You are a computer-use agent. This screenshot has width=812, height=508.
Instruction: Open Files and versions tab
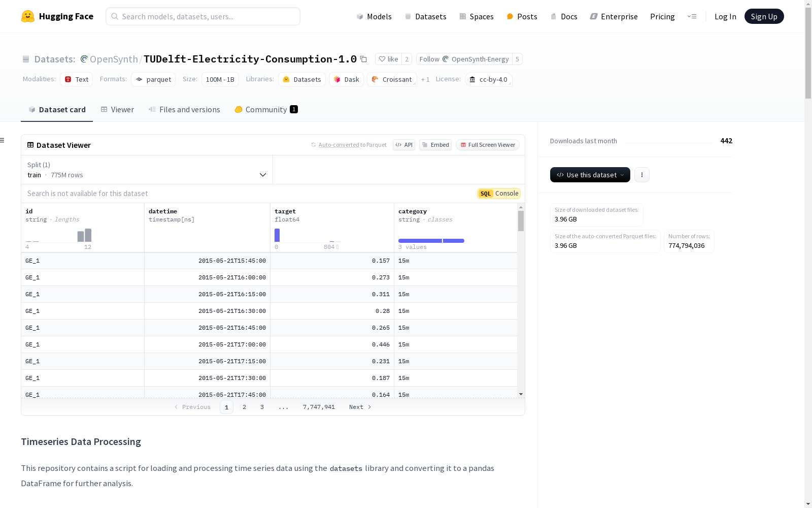point(184,109)
